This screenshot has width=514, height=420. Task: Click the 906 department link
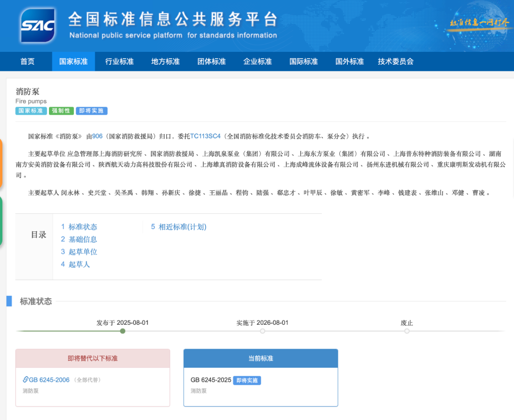(x=97, y=136)
